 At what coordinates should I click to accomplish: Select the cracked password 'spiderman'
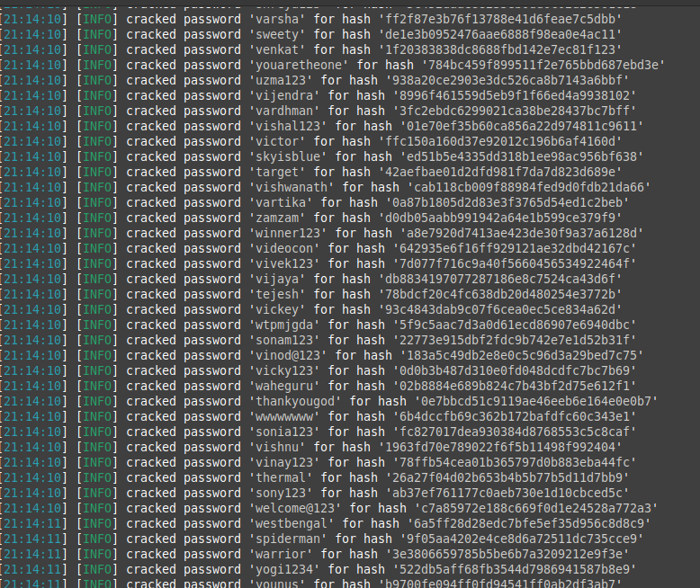288,539
